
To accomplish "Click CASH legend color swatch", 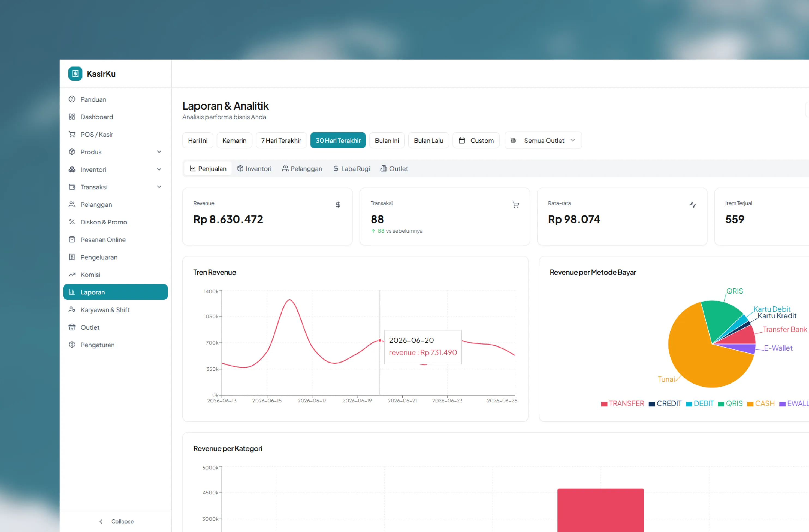I will point(750,404).
